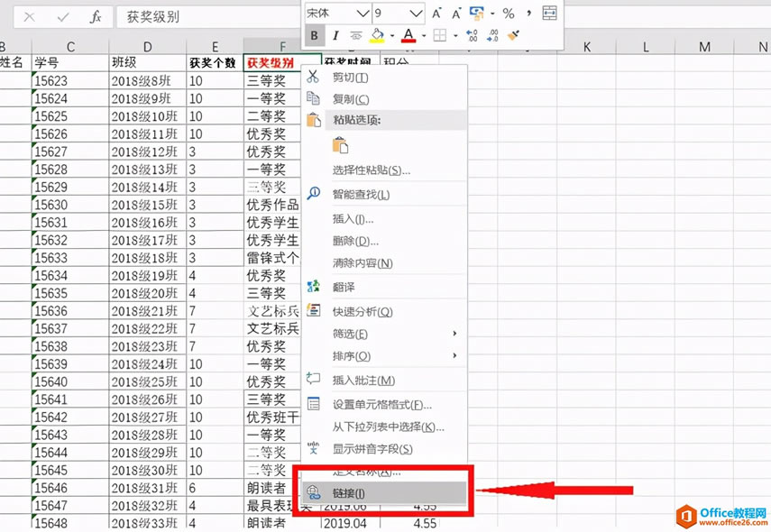
Task: Open the insert function fx button
Action: tap(96, 17)
